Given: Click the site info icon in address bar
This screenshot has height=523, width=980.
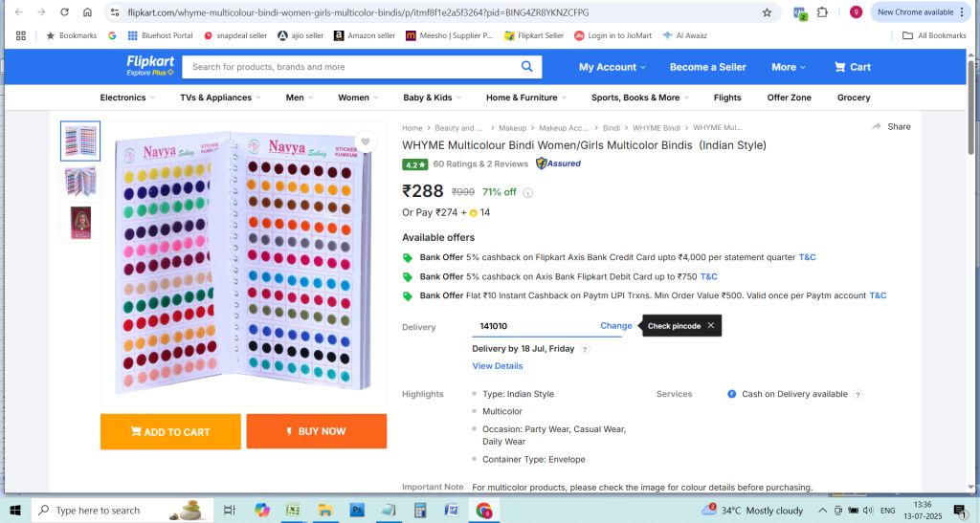Looking at the screenshot, I should click(115, 12).
